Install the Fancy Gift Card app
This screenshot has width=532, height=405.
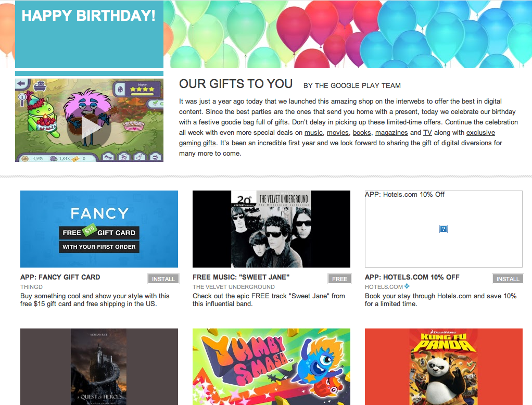tap(163, 279)
